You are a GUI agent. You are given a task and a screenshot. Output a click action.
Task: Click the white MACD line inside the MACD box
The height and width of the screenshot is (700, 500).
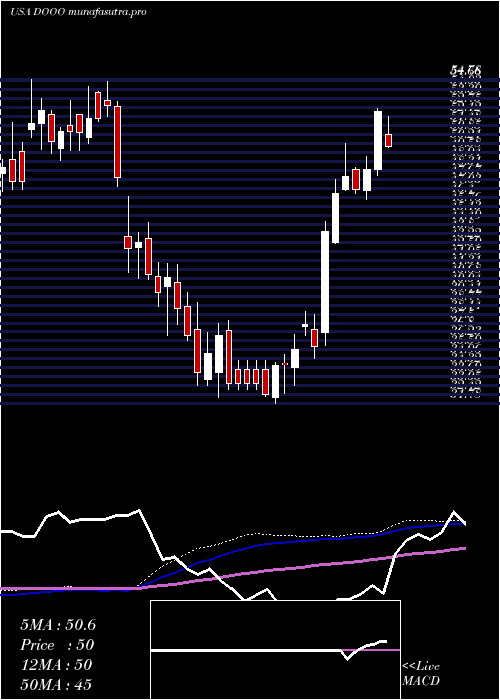coord(268,650)
